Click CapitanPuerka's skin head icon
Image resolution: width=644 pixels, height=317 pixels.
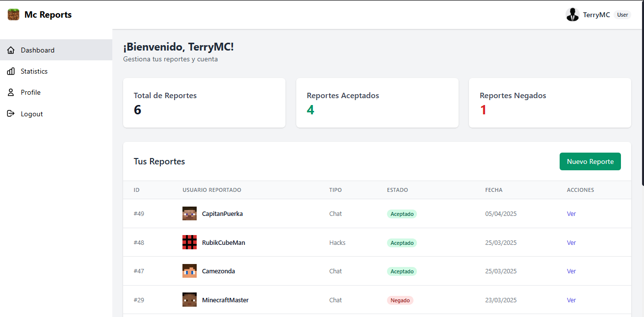pos(189,213)
